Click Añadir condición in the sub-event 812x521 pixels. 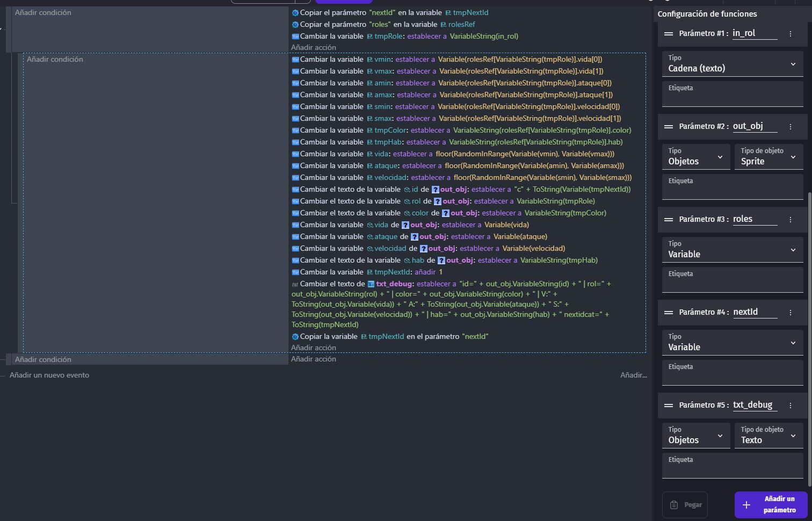click(55, 60)
